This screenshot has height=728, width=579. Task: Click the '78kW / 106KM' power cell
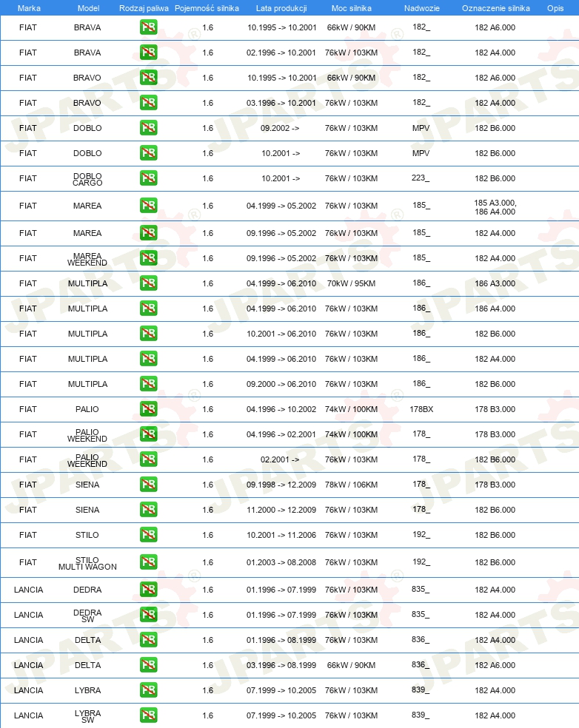(351, 485)
